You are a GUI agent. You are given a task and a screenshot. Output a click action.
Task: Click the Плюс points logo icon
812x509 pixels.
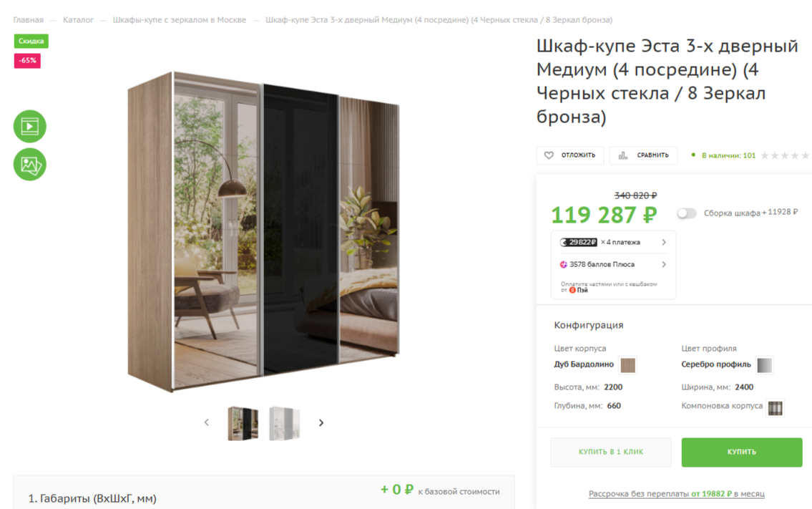pos(564,264)
